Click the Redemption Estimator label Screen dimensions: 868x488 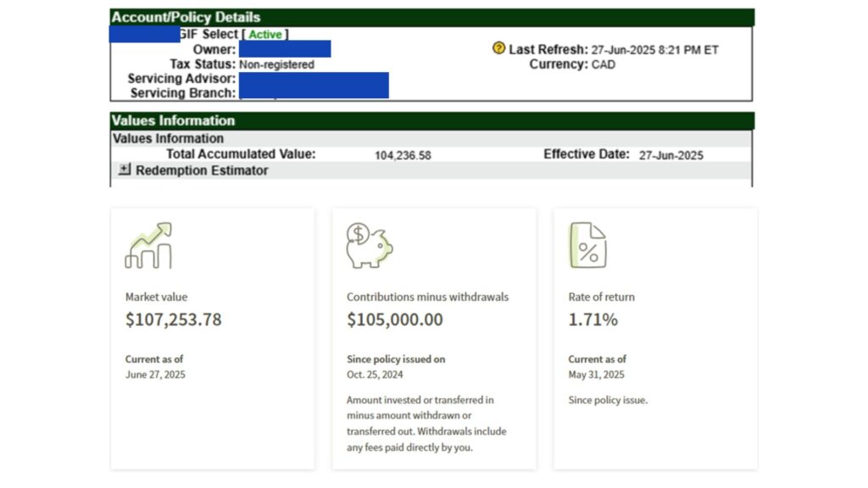pyautogui.click(x=202, y=170)
